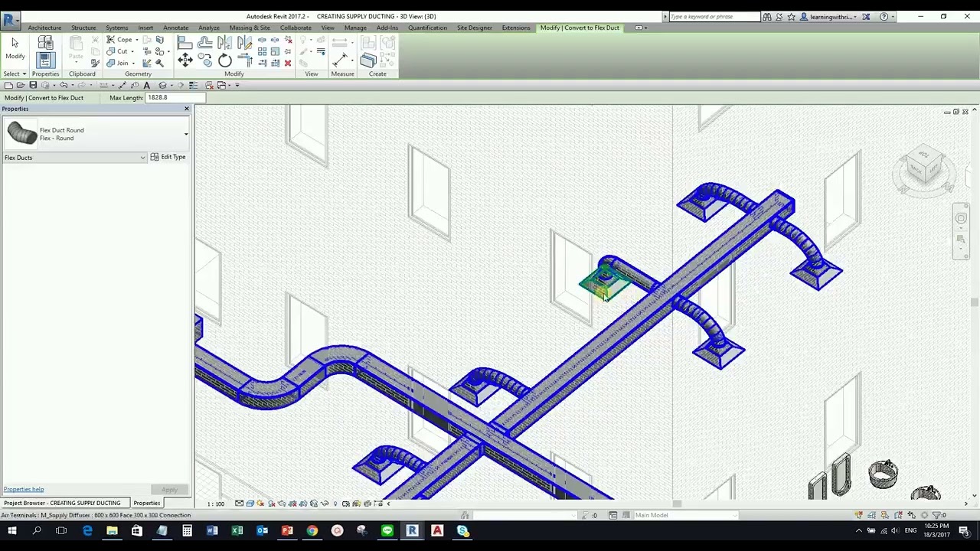980x551 pixels.
Task: Select Mirror - Draw Axis tool
Action: pyautogui.click(x=244, y=42)
